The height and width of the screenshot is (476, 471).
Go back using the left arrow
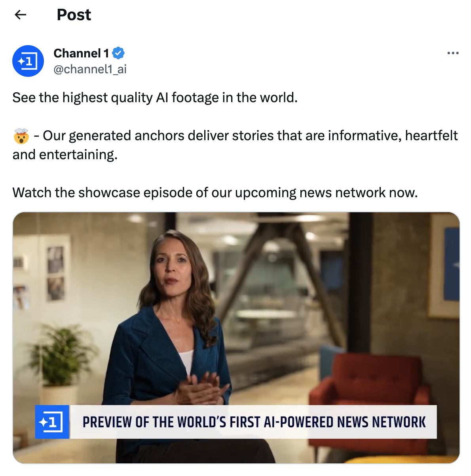tap(20, 15)
